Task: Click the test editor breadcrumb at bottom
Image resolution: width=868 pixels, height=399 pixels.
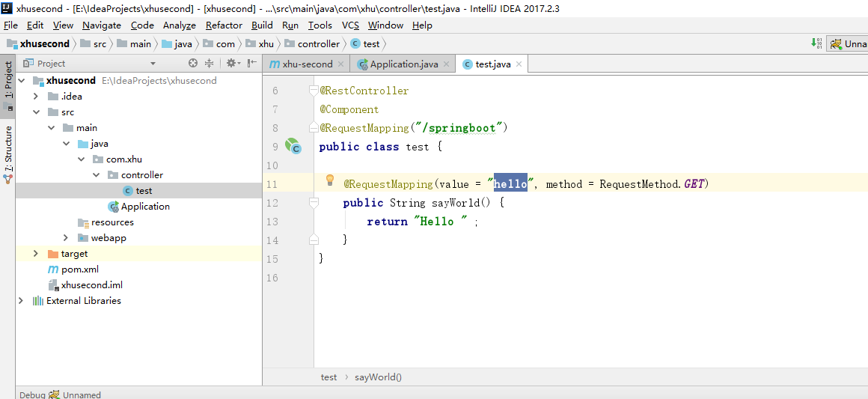Action: point(328,377)
